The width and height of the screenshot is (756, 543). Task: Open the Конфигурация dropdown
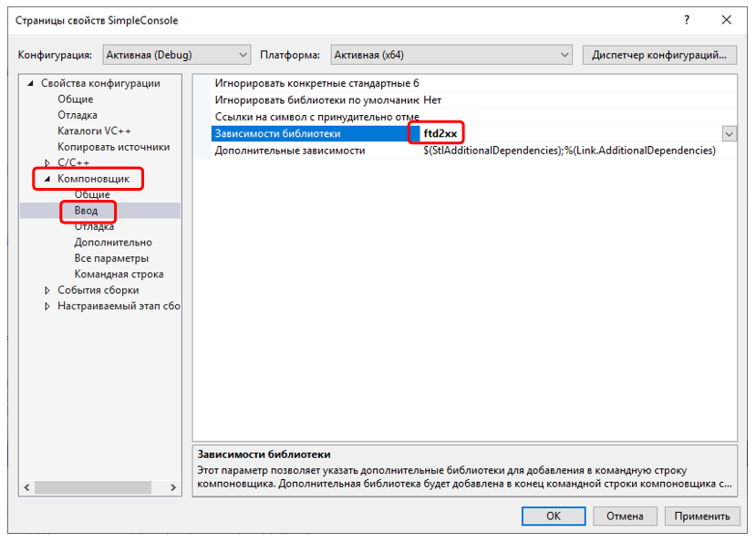click(177, 55)
